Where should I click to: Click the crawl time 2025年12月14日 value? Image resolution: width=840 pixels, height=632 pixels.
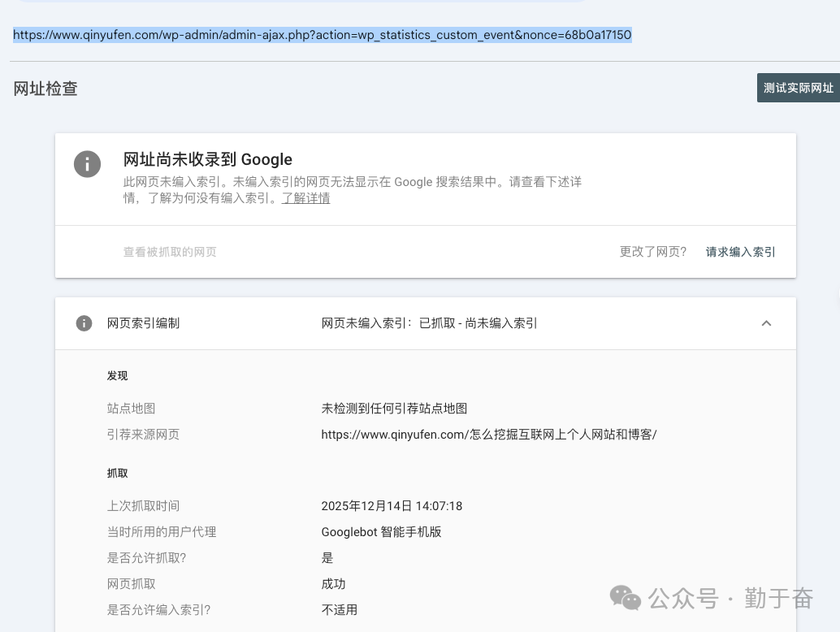(392, 505)
